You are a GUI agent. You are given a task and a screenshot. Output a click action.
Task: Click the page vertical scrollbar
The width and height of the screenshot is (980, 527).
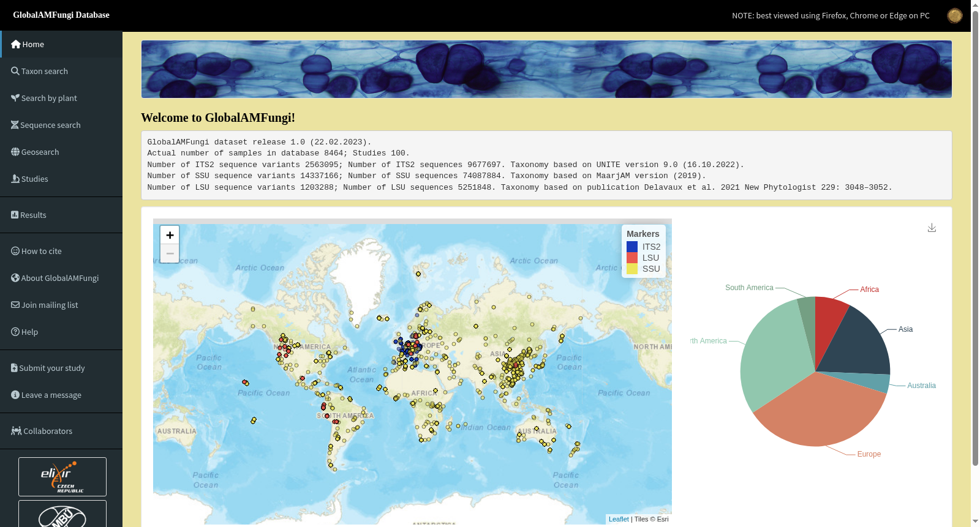[975, 237]
